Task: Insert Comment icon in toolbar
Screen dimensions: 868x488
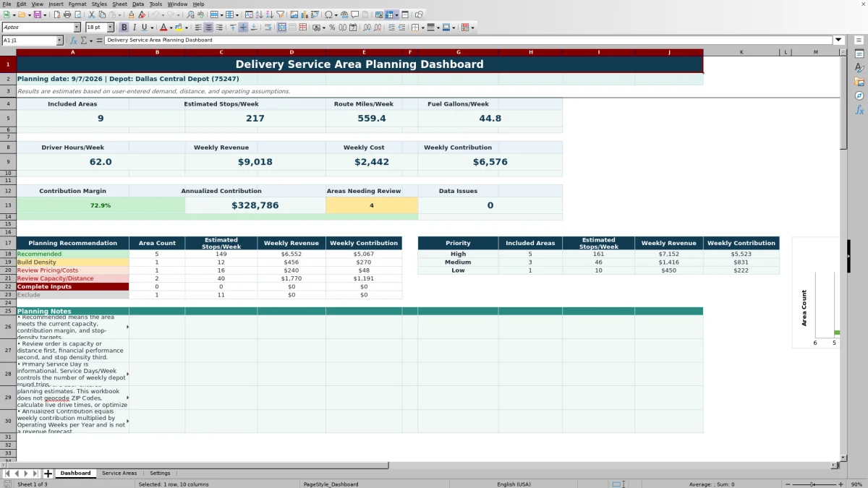Action: 355,14
